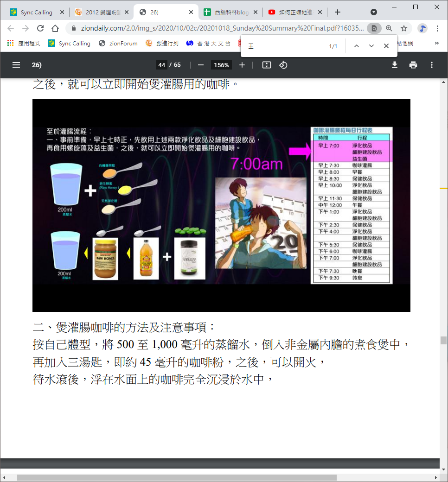Open a new browser tab

[338, 13]
